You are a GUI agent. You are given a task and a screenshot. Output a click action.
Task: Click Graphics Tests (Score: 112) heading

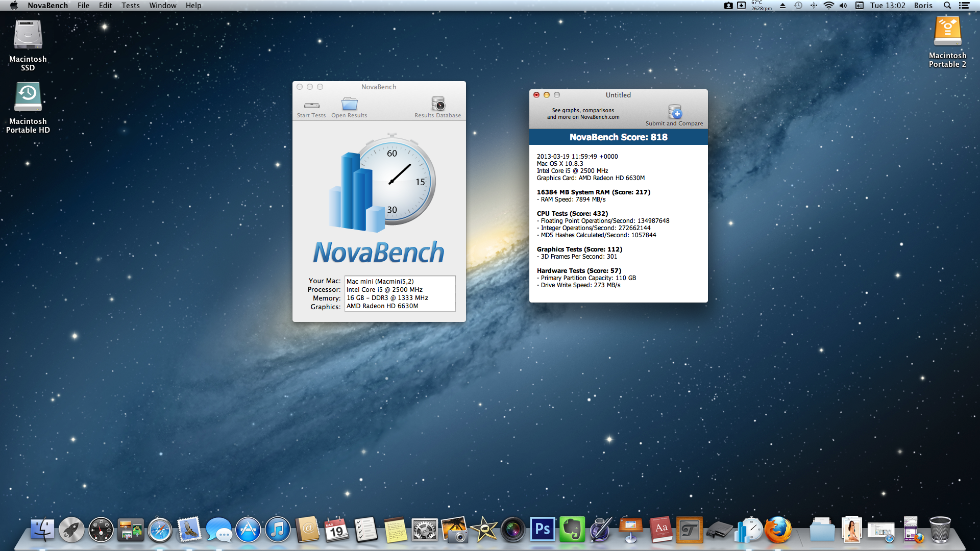click(579, 249)
